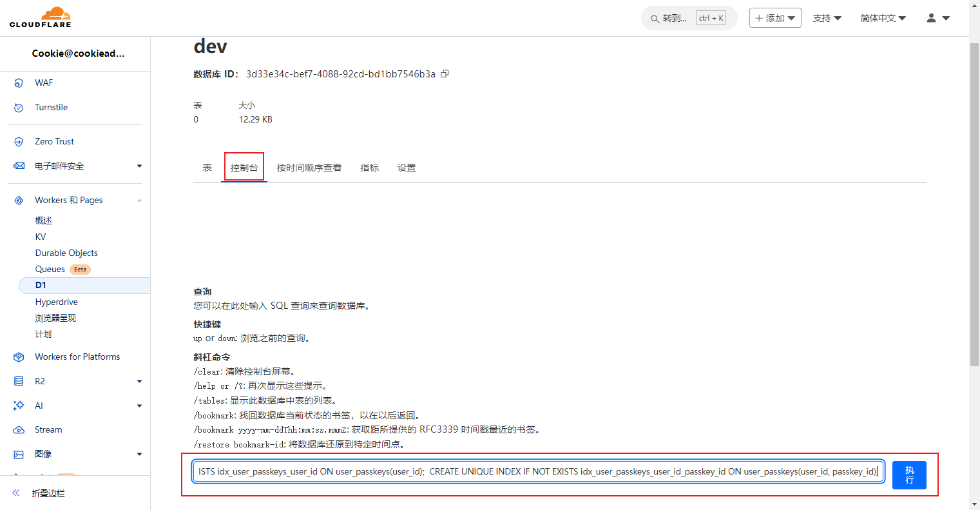Expand the 电子邮件安全 sidebar section
This screenshot has height=510, width=980.
pos(139,166)
